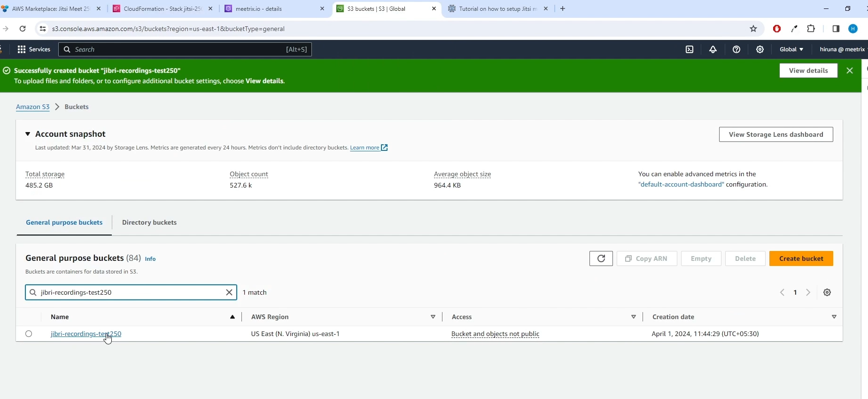Viewport: 868px width, 399px height.
Task: Focus the AWS console search box
Action: click(185, 49)
